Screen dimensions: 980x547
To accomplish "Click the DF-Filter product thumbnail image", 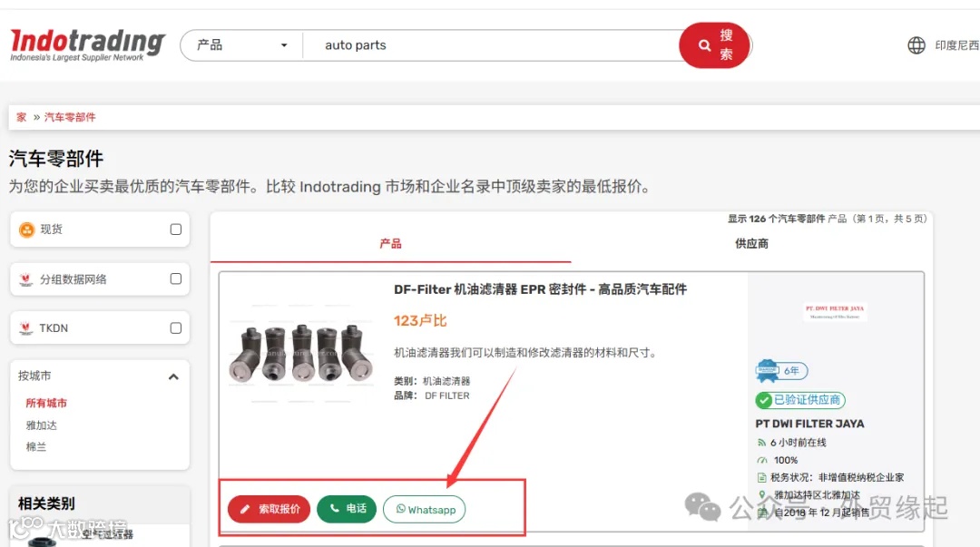I will [300, 354].
